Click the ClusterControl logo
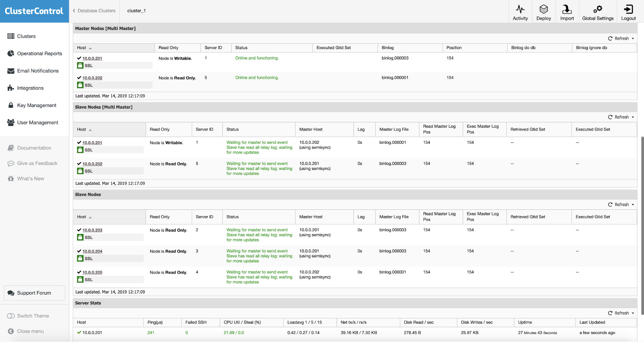The height and width of the screenshot is (342, 644). point(34,11)
